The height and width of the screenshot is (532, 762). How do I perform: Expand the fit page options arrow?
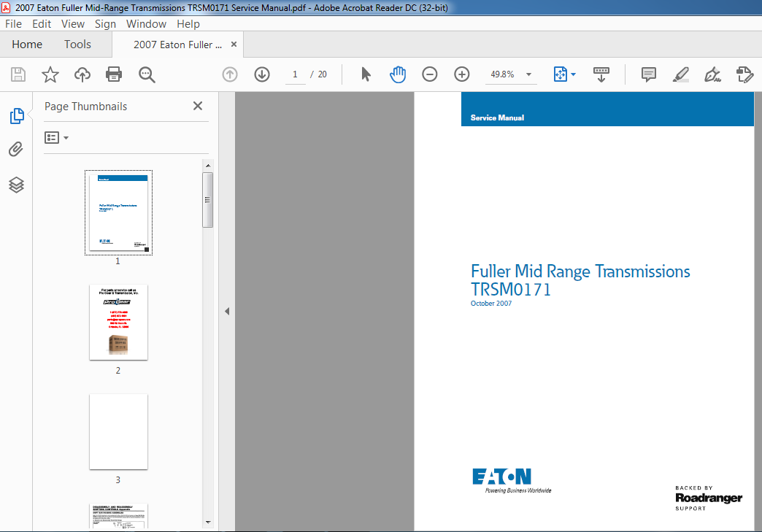[574, 74]
